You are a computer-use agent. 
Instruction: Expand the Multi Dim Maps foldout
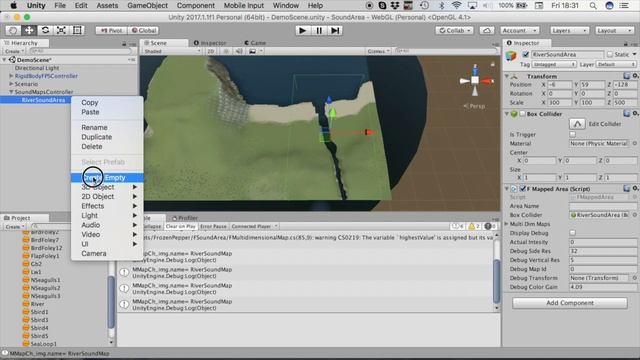pos(507,224)
